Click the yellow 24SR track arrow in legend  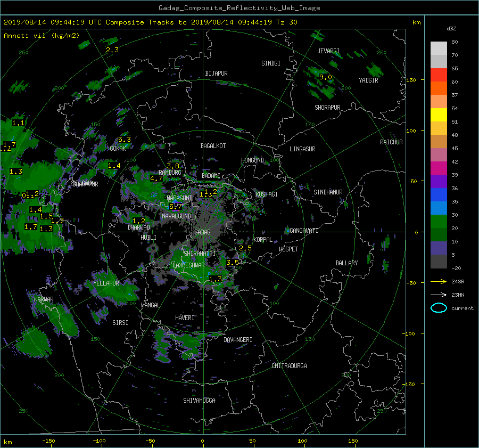point(439,281)
